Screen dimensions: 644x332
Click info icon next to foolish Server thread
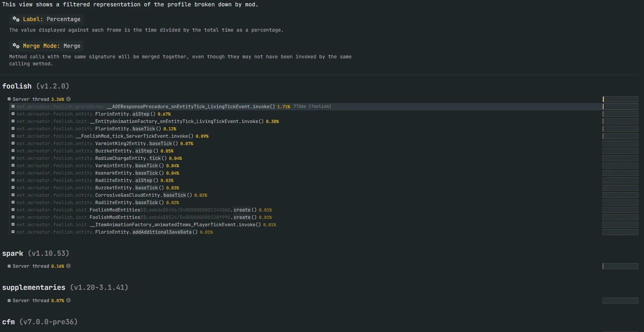(x=69, y=99)
